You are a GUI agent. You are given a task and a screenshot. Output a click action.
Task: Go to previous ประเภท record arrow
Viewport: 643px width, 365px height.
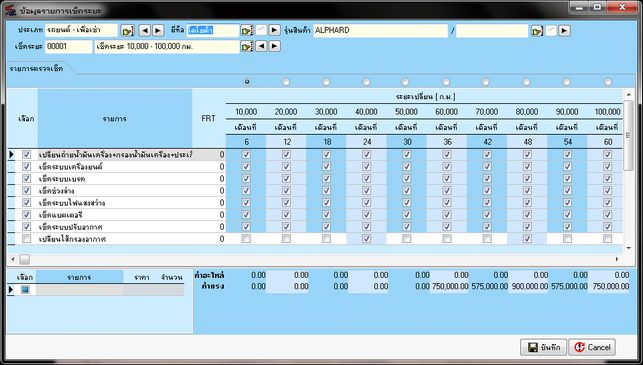pyautogui.click(x=145, y=30)
